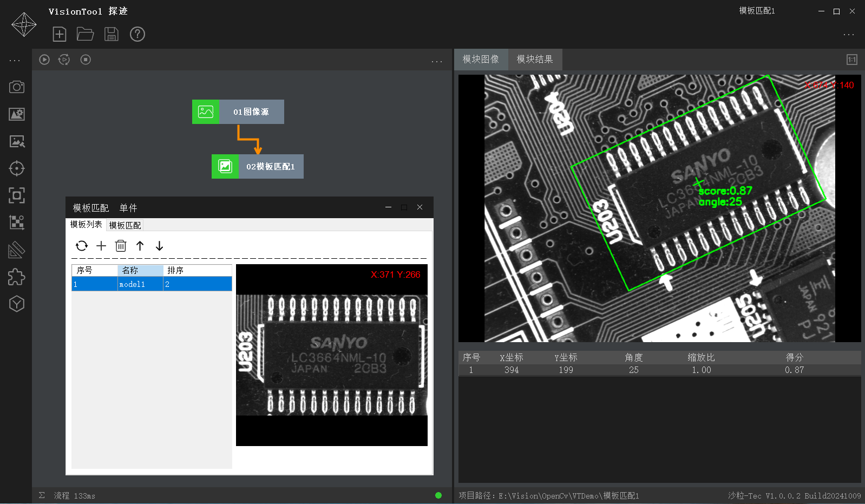Move template down arrow icon
Viewport: 865px width, 504px height.
coord(159,246)
